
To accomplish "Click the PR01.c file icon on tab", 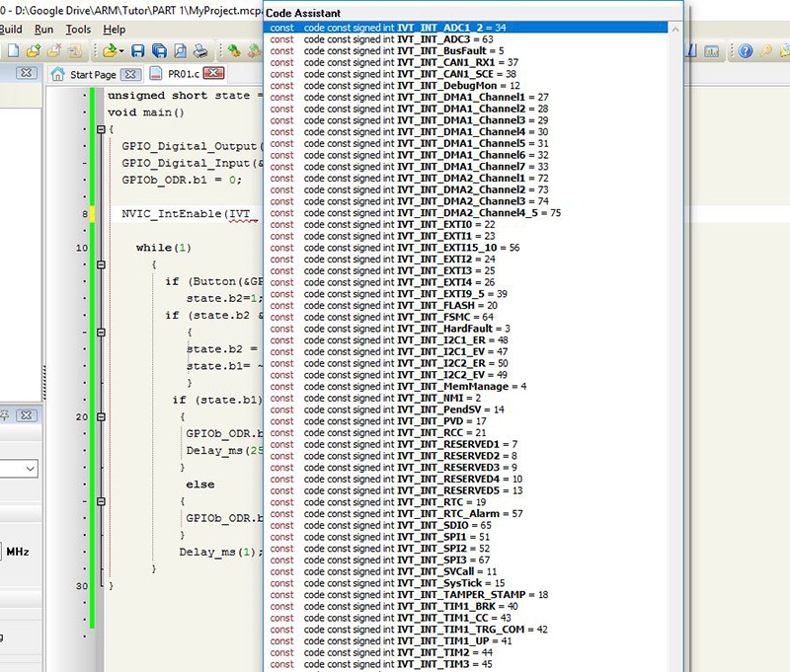I will pos(156,73).
